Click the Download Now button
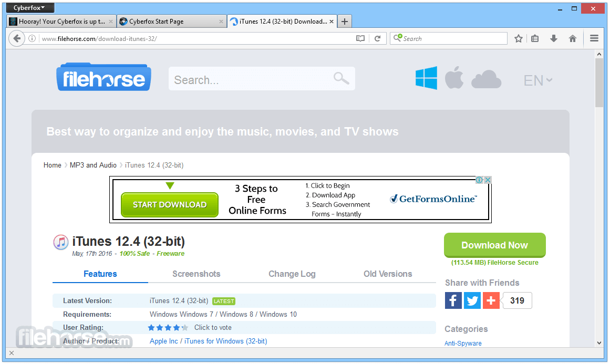610x364 pixels. (x=495, y=245)
